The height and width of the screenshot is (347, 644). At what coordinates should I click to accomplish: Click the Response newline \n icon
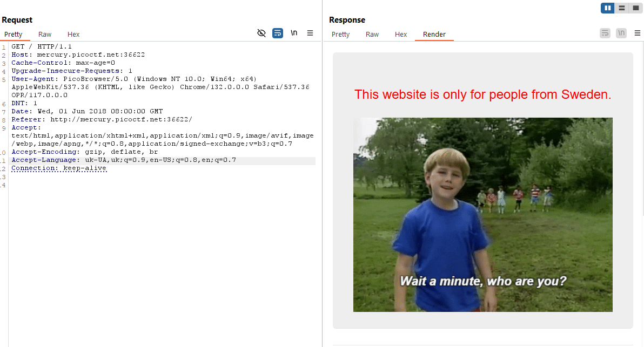pyautogui.click(x=621, y=33)
